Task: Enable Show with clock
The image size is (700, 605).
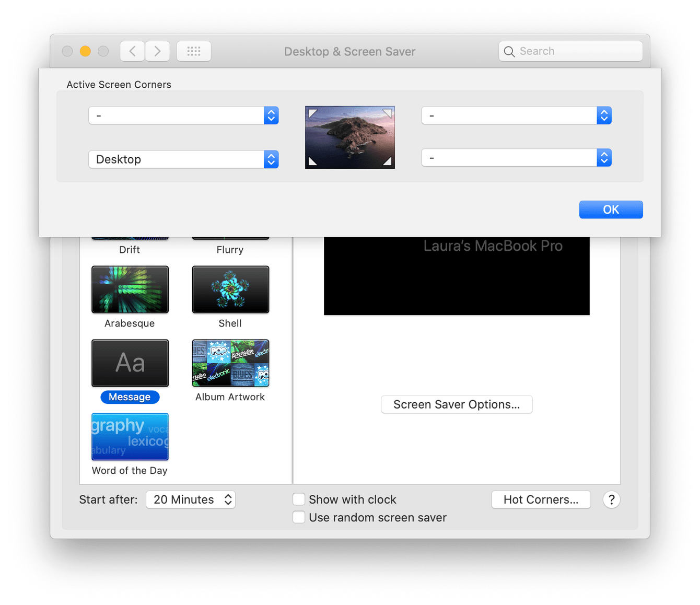Action: [299, 499]
